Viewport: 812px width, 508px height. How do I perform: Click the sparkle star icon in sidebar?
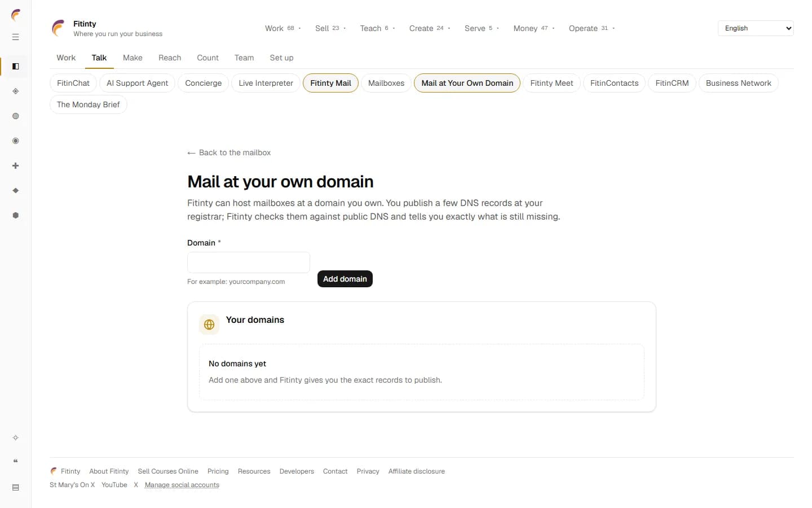point(16,438)
